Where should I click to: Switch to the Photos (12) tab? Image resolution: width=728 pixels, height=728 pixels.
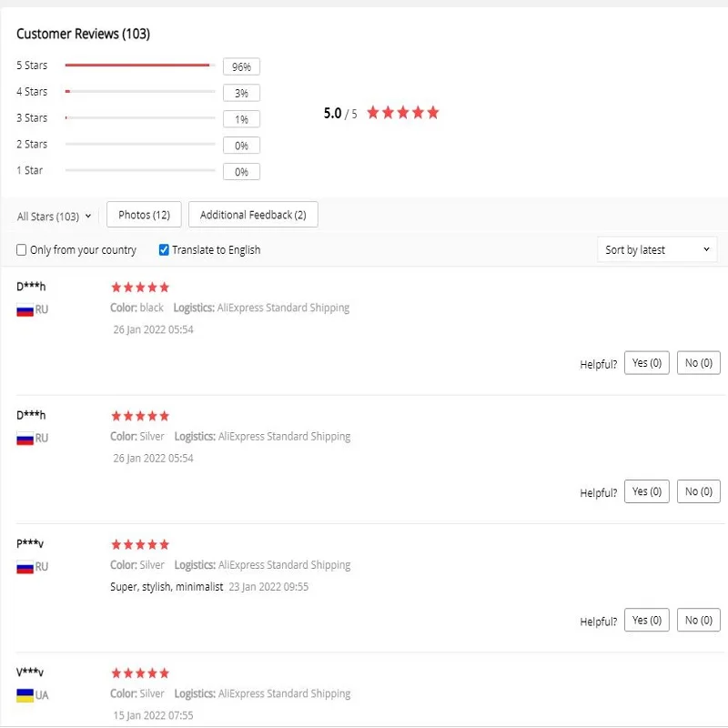pyautogui.click(x=144, y=215)
